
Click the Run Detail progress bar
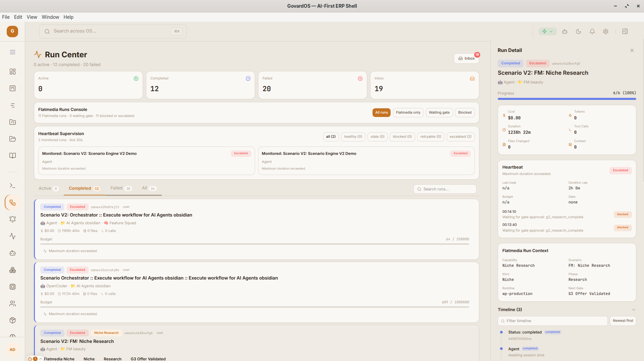[567, 99]
